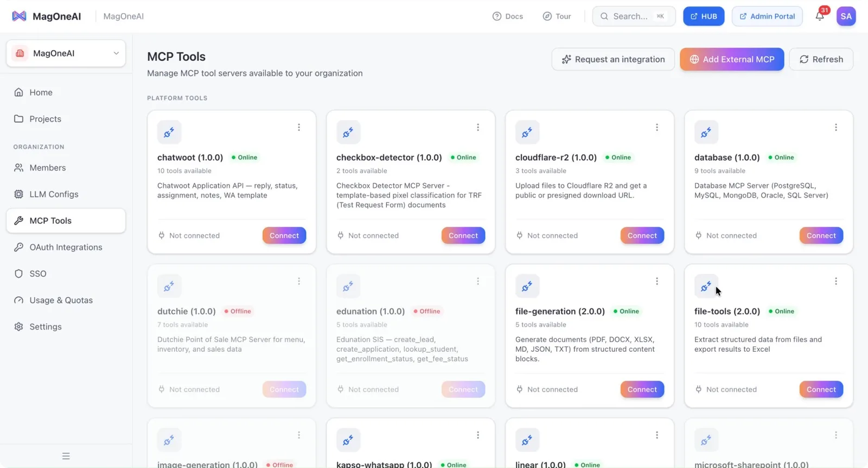868x468 pixels.
Task: Click the file-tools plug icon
Action: point(706,286)
